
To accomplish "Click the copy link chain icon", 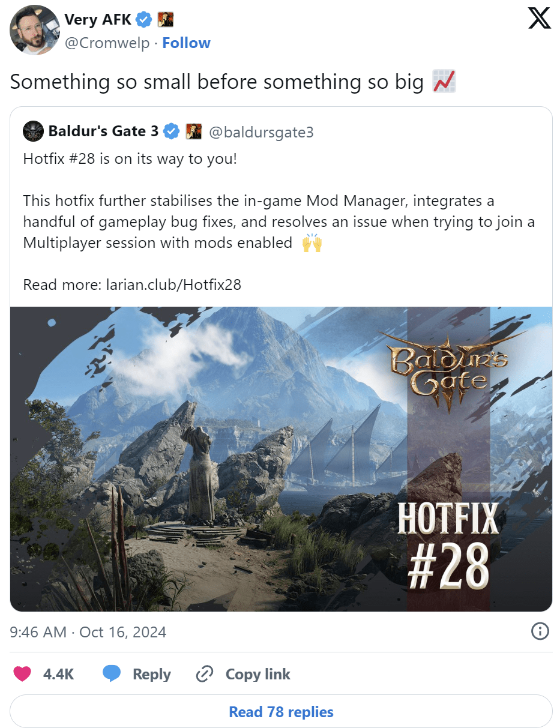I will (x=205, y=674).
